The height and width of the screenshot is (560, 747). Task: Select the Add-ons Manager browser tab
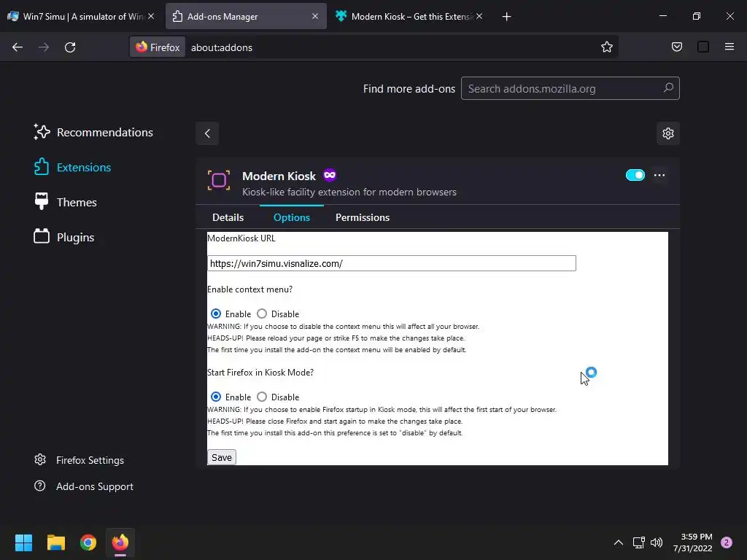tap(246, 16)
